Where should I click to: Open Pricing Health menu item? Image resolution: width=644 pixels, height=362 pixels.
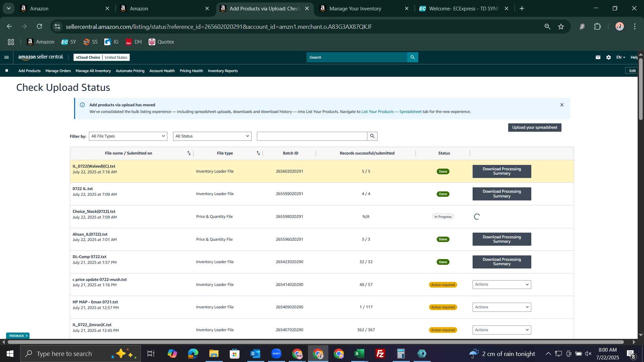191,71
